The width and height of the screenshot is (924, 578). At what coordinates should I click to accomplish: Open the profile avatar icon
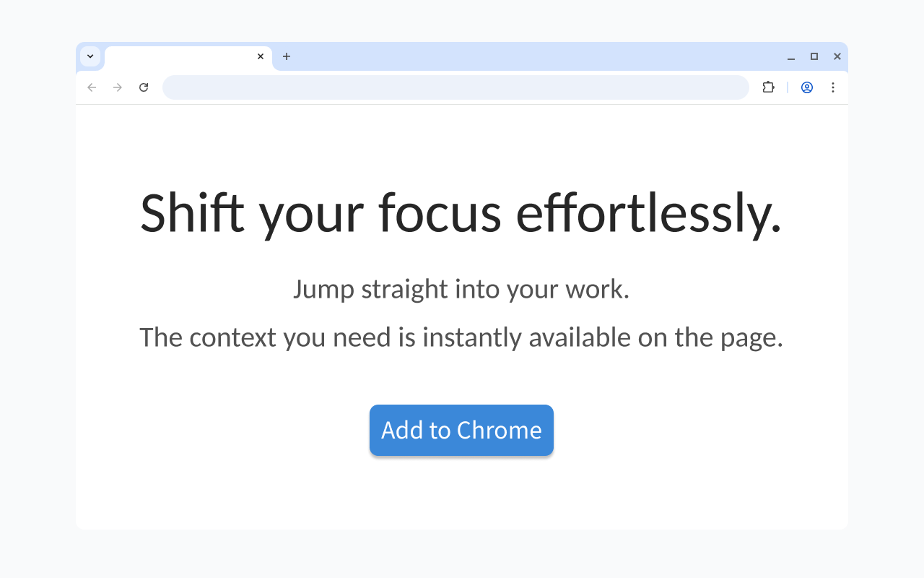807,87
